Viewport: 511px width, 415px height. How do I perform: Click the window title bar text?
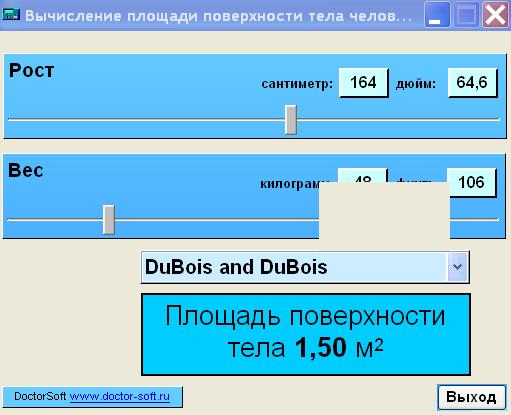click(x=218, y=15)
